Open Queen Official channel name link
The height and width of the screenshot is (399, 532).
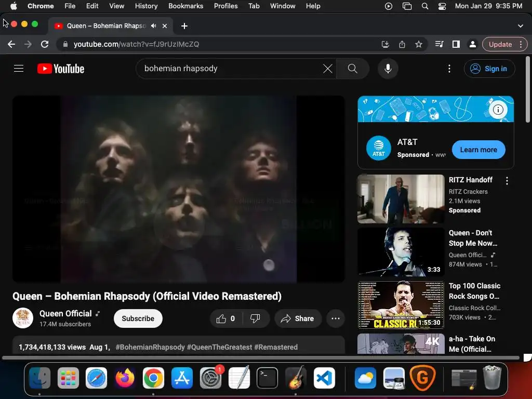[x=65, y=313]
